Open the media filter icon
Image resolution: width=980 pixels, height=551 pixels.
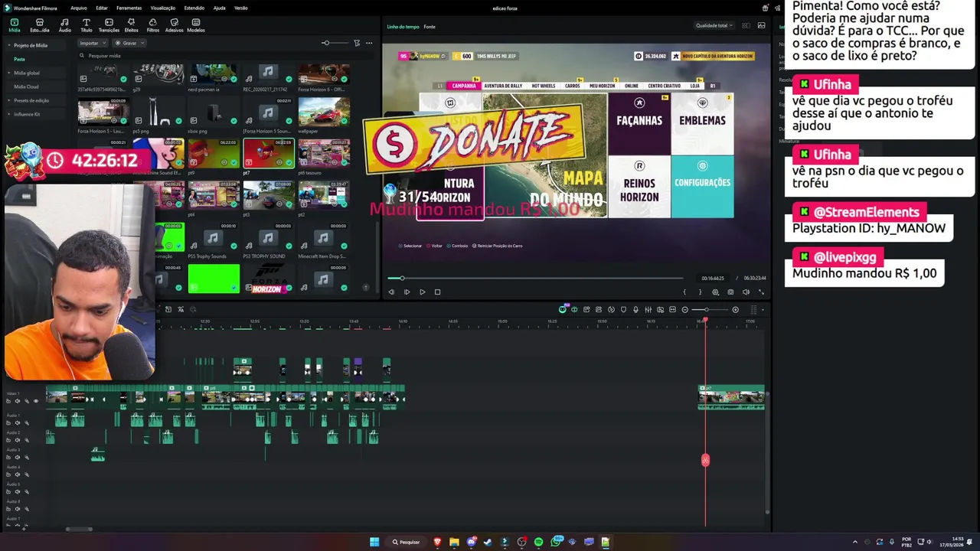357,43
